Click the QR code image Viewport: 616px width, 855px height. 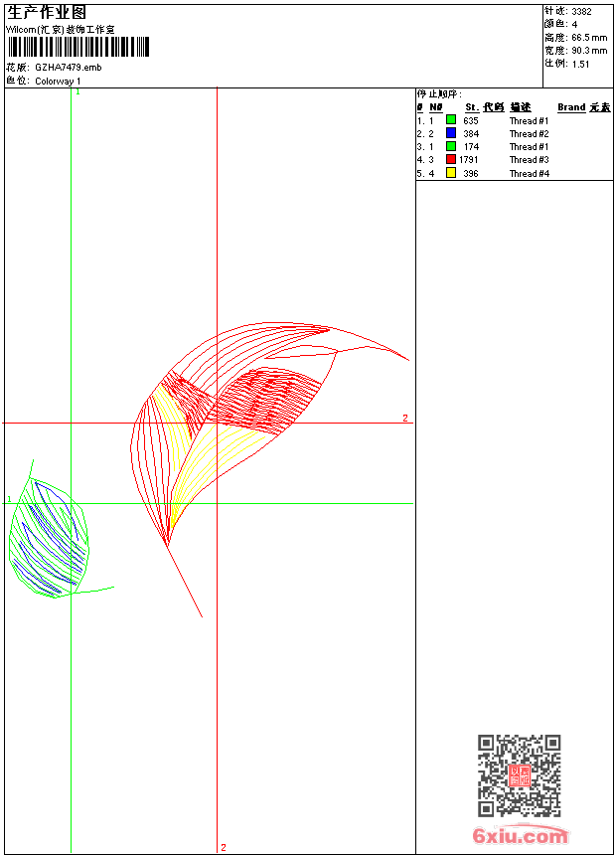(519, 775)
